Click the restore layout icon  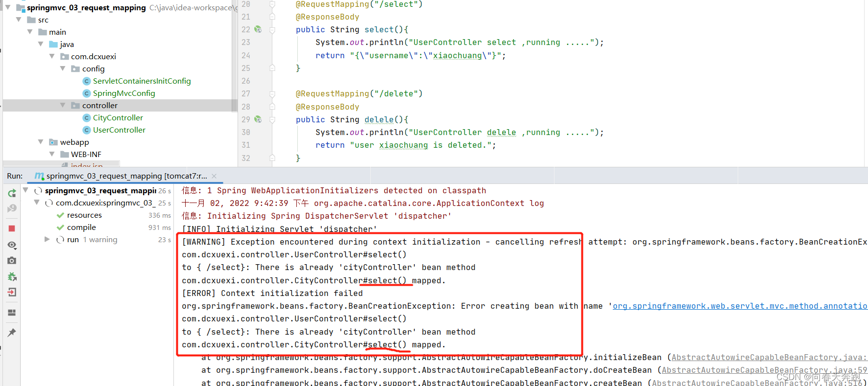pyautogui.click(x=12, y=313)
